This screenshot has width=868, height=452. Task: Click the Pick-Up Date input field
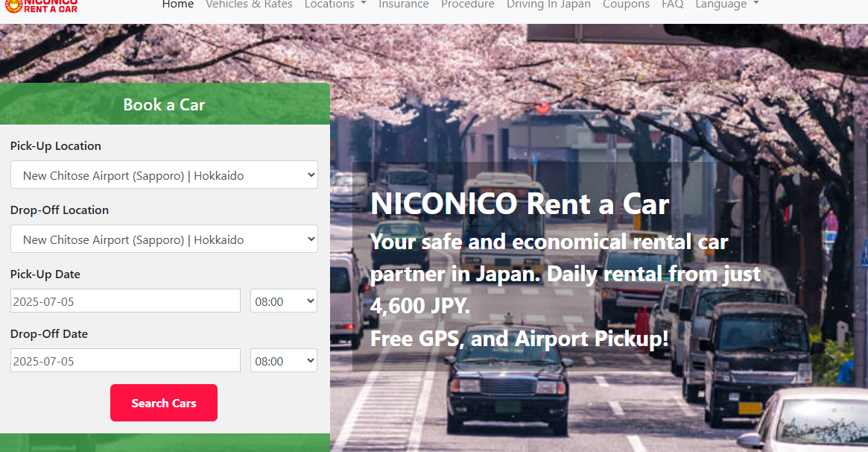click(126, 301)
